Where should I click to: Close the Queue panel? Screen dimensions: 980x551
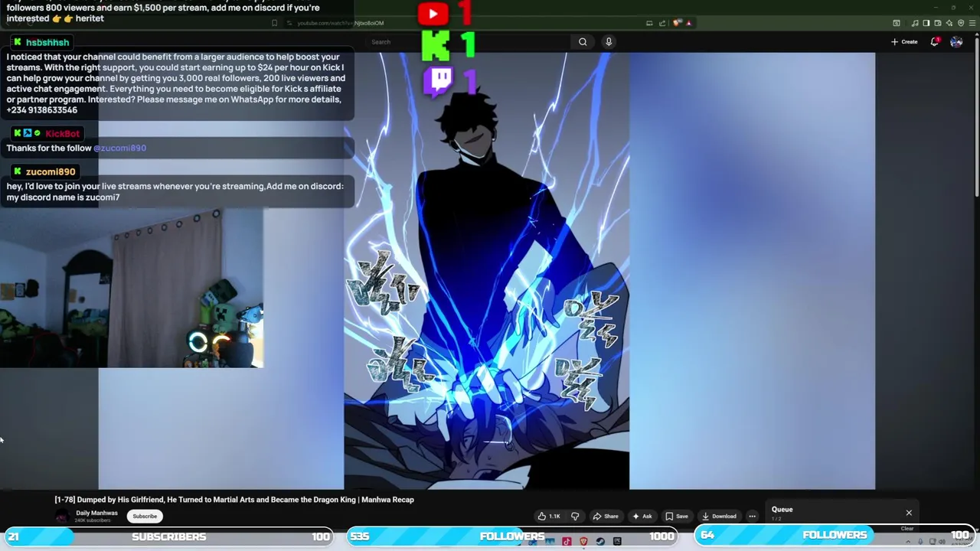[x=909, y=513]
